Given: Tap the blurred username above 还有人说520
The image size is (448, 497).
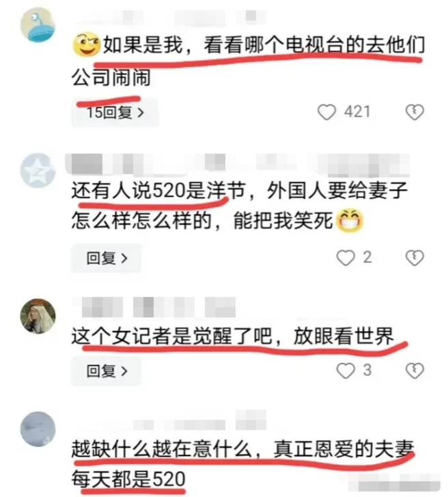Looking at the screenshot, I should coord(238,164).
